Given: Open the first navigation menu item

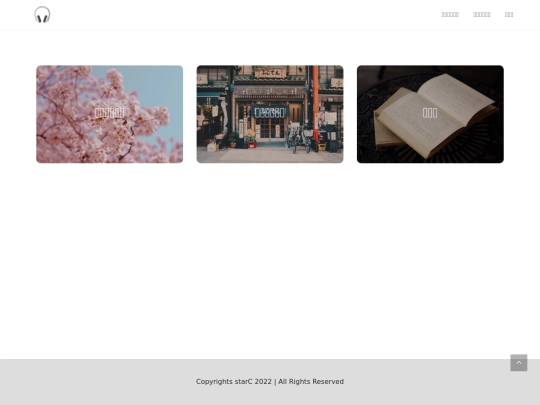Looking at the screenshot, I should click(450, 14).
